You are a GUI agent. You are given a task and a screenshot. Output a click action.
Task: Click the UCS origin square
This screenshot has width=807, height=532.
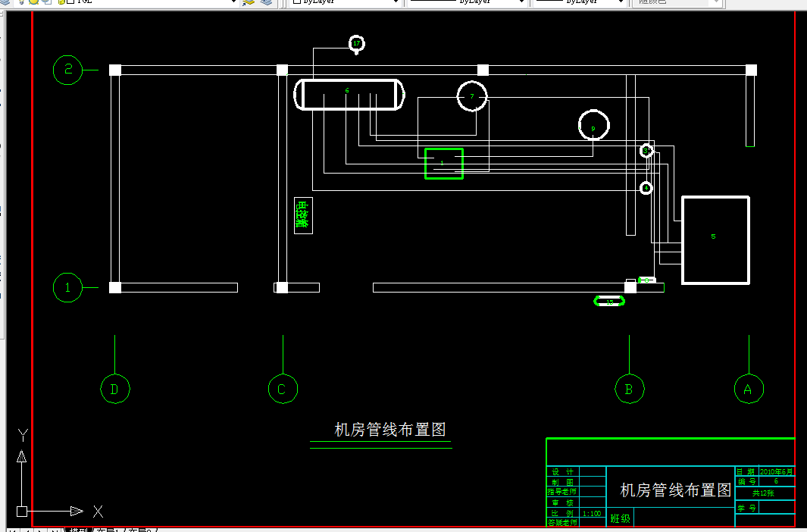[x=22, y=512]
